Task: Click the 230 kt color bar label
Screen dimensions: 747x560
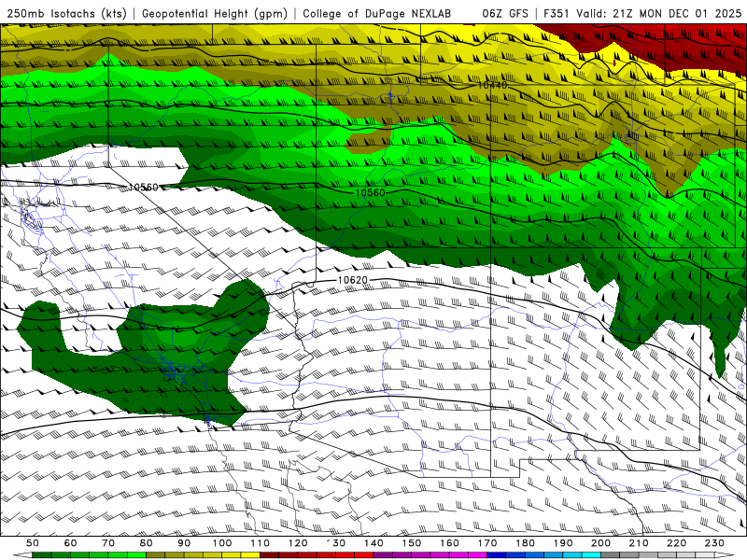Action: pos(714,543)
